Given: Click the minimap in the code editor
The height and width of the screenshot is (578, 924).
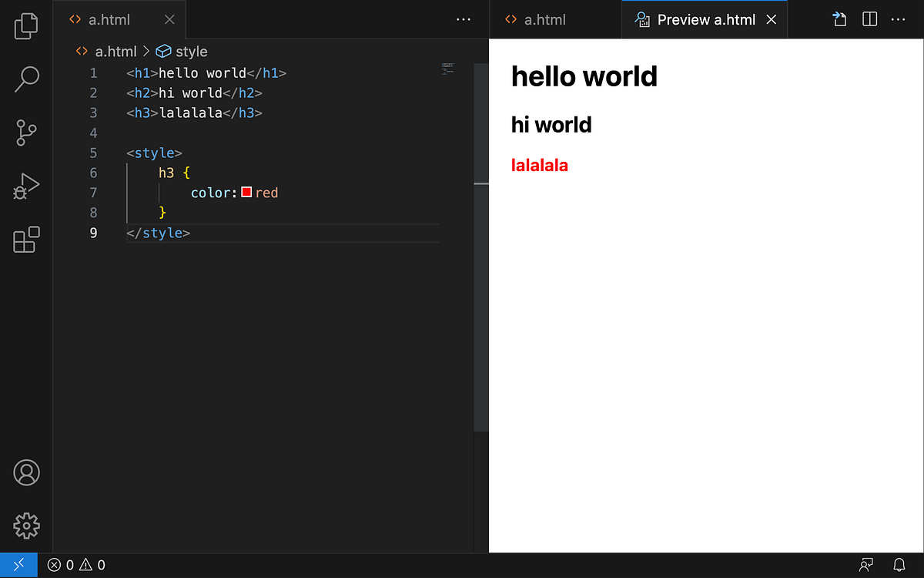Looking at the screenshot, I should click(x=448, y=69).
